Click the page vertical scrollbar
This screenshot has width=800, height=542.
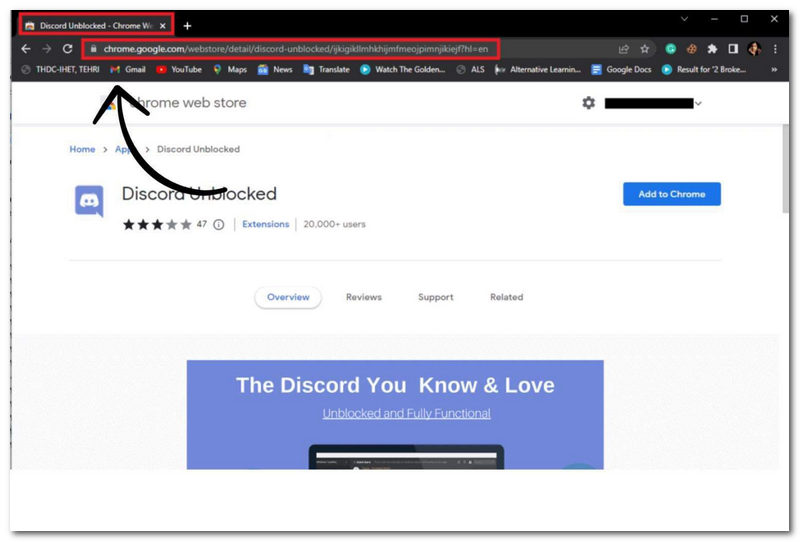[786, 168]
